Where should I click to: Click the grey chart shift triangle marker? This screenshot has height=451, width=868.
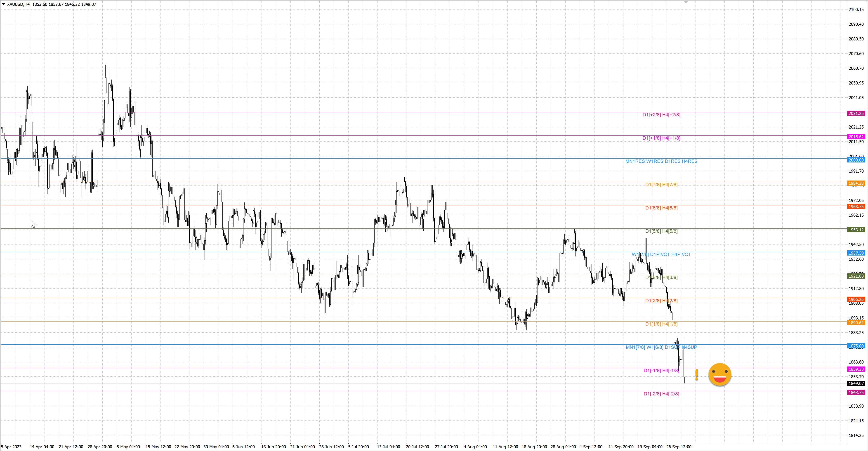coord(685,2)
